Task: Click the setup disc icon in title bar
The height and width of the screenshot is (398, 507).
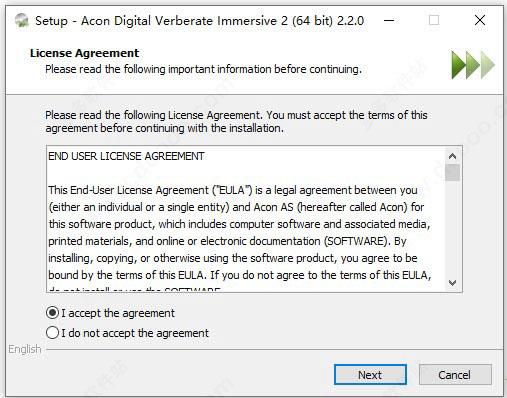Action: 22,20
